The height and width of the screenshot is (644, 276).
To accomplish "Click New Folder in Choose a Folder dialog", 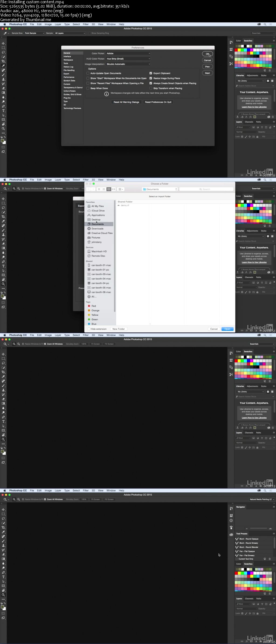I will point(119,329).
